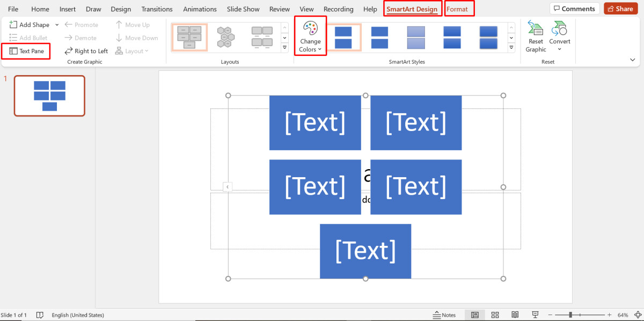Select the third light-blue SmartArt style
Image resolution: width=644 pixels, height=321 pixels.
point(416,38)
